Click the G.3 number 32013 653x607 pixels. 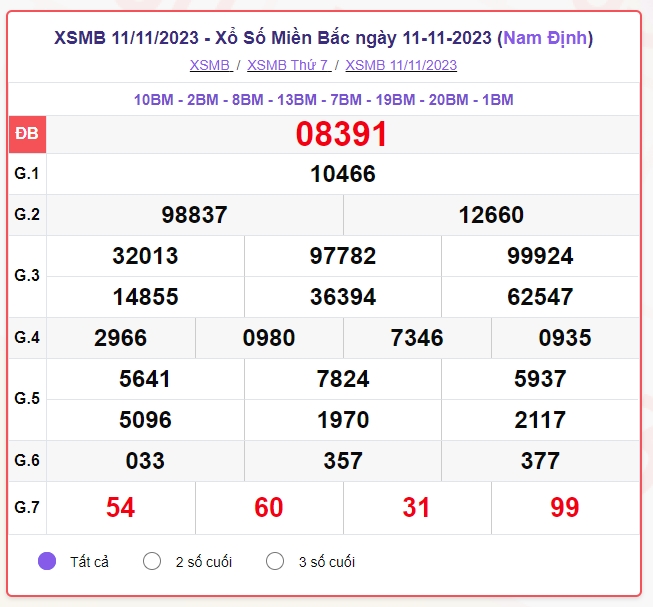tap(145, 256)
